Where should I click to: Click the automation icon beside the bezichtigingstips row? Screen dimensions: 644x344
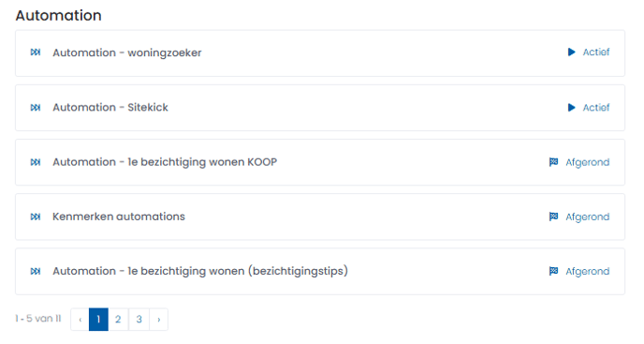point(36,271)
